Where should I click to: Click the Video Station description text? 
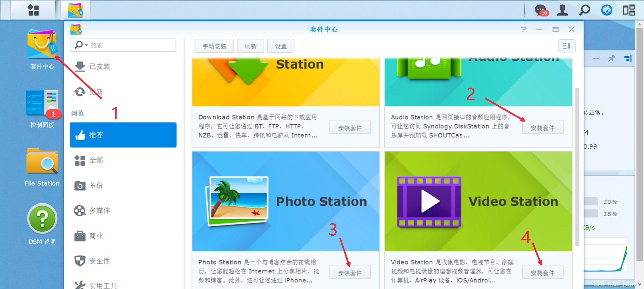pyautogui.click(x=452, y=271)
